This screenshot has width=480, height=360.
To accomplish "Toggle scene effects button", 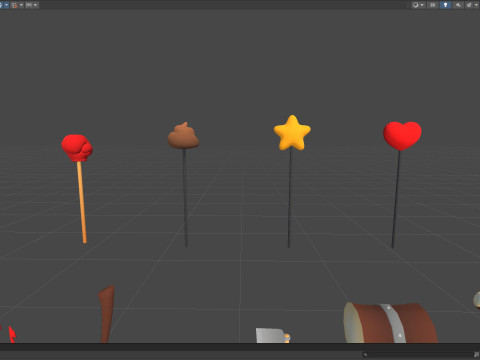I will tap(469, 5).
